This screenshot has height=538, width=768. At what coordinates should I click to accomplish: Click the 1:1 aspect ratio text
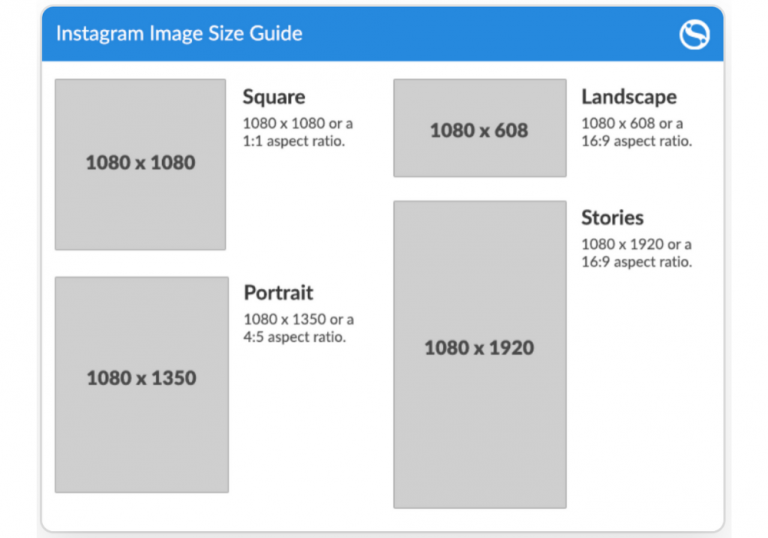point(294,141)
